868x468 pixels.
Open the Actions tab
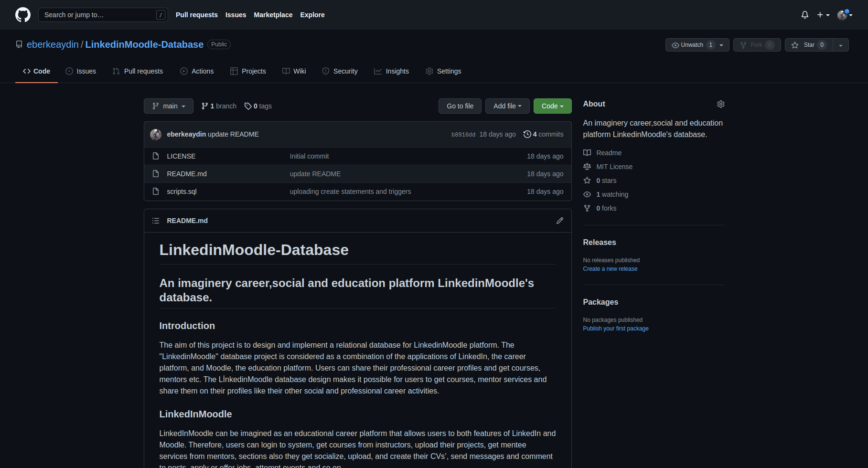pos(197,71)
